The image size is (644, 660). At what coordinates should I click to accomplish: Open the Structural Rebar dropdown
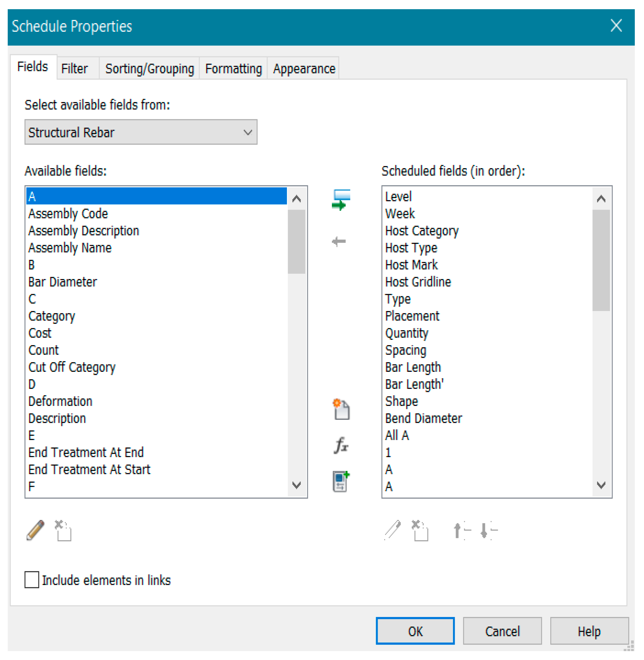click(x=141, y=132)
